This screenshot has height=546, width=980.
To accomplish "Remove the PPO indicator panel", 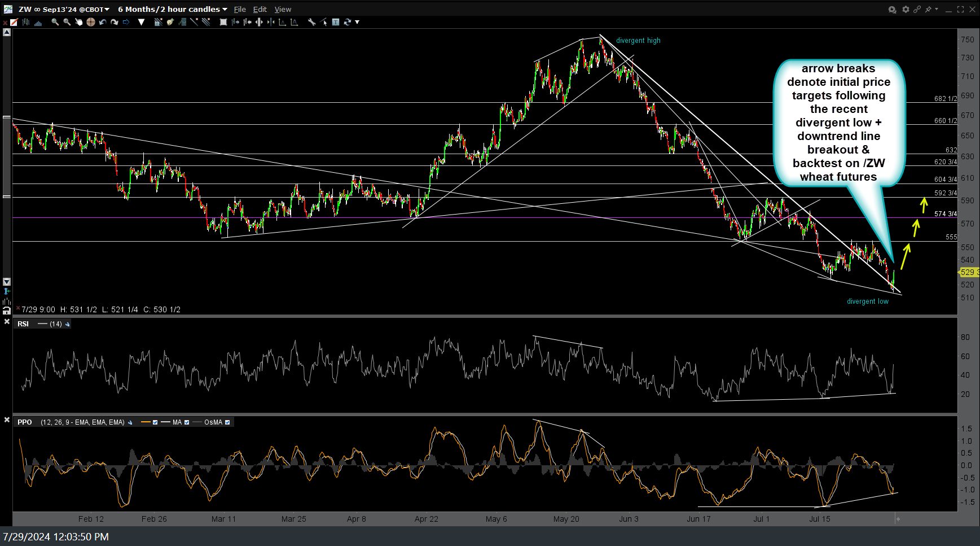I will click(x=7, y=420).
